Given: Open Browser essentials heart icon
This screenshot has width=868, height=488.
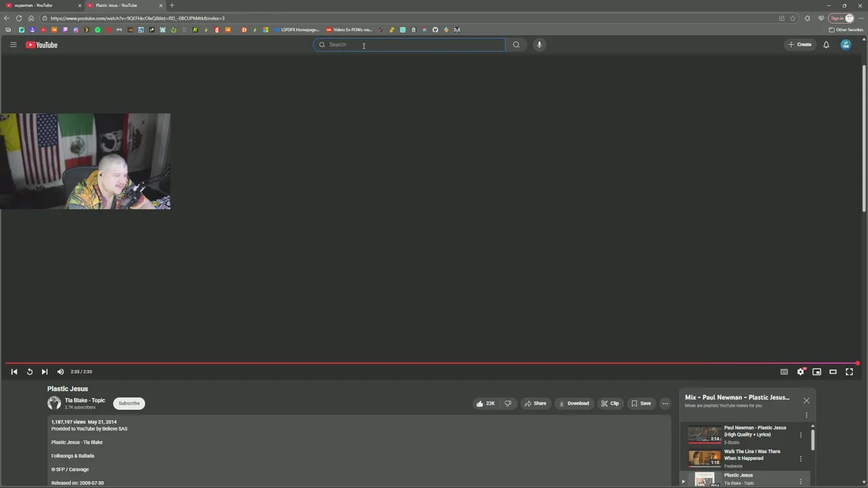Looking at the screenshot, I should [821, 18].
